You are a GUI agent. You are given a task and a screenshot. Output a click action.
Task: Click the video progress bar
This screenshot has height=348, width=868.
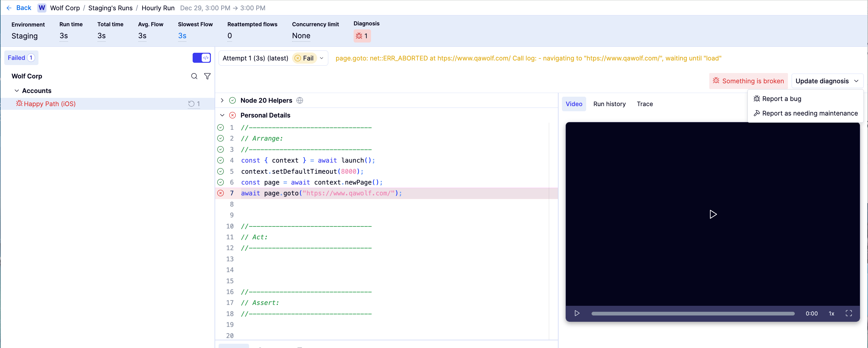693,313
